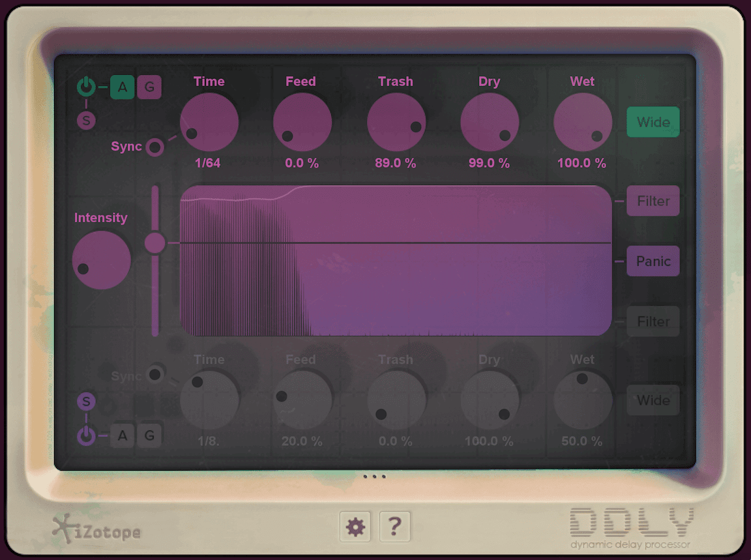Click the top Wet value 100.0 %
The width and height of the screenshot is (751, 560).
(x=582, y=164)
